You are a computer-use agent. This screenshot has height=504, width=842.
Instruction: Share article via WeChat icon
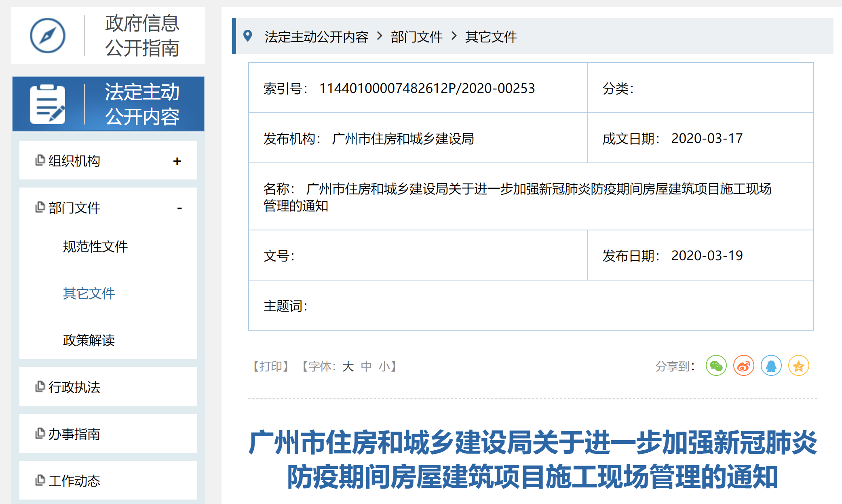point(716,366)
